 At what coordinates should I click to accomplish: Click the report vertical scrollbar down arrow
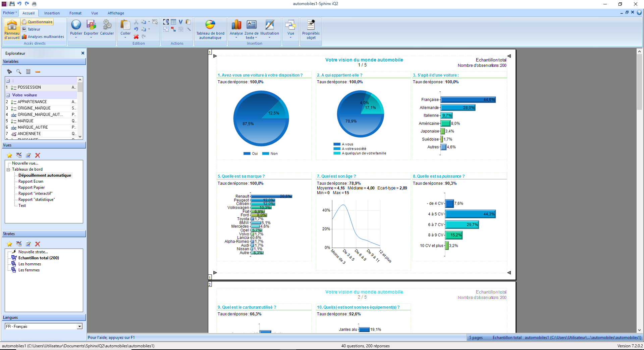[639, 330]
